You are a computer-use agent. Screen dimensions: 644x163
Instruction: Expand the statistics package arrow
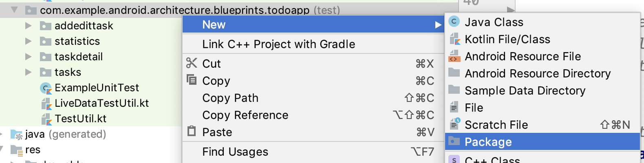[28, 41]
